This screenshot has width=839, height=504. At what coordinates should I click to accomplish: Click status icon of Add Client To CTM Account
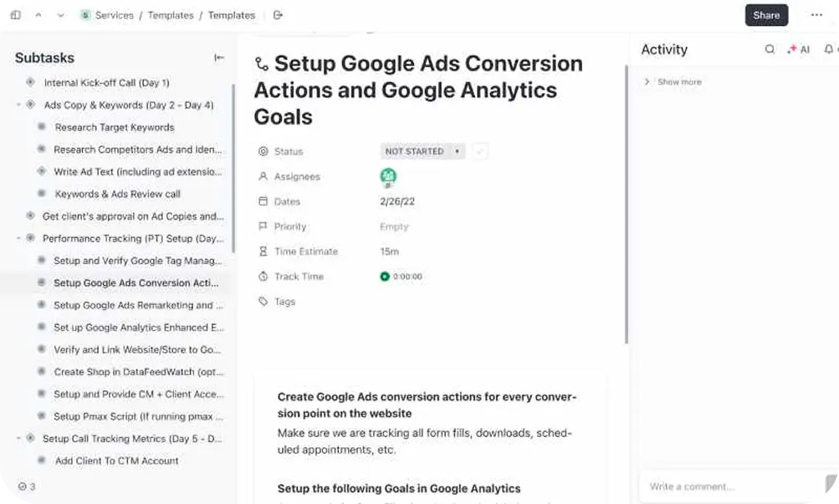pos(41,461)
